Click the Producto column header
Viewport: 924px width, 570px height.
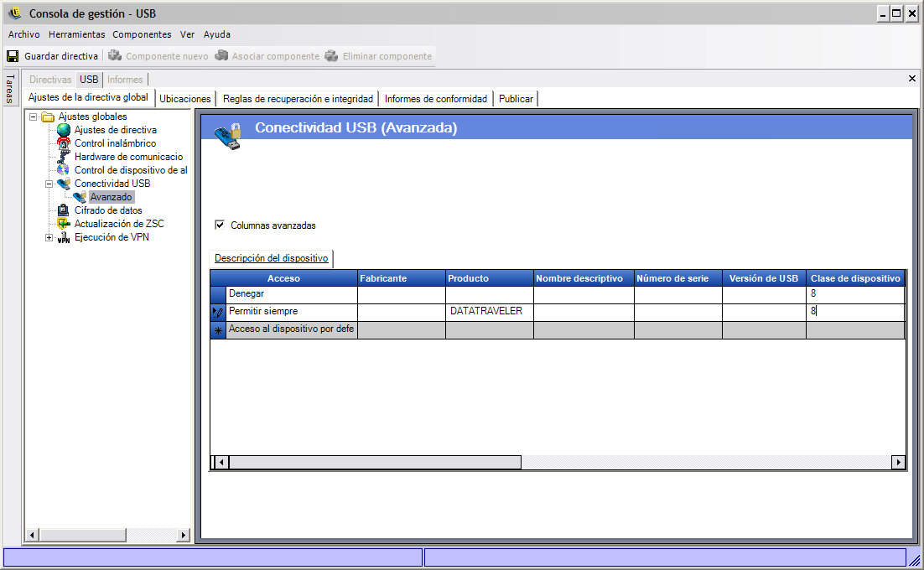click(490, 278)
